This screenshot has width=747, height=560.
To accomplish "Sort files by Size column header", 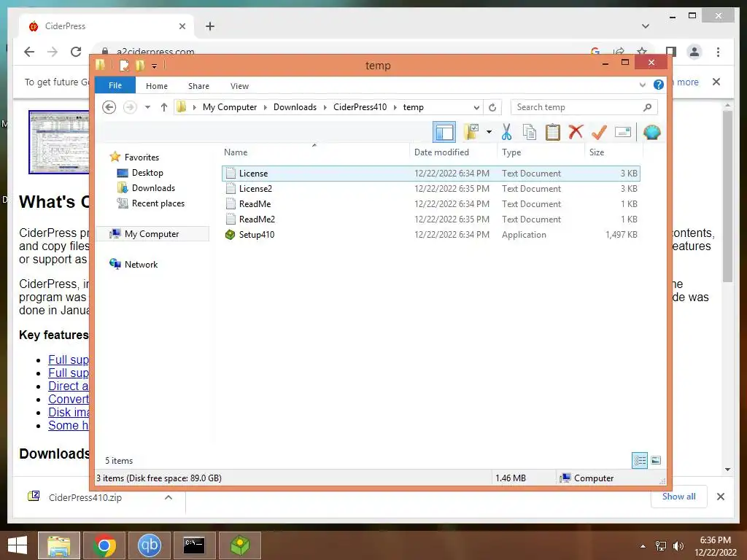I will tap(614, 152).
